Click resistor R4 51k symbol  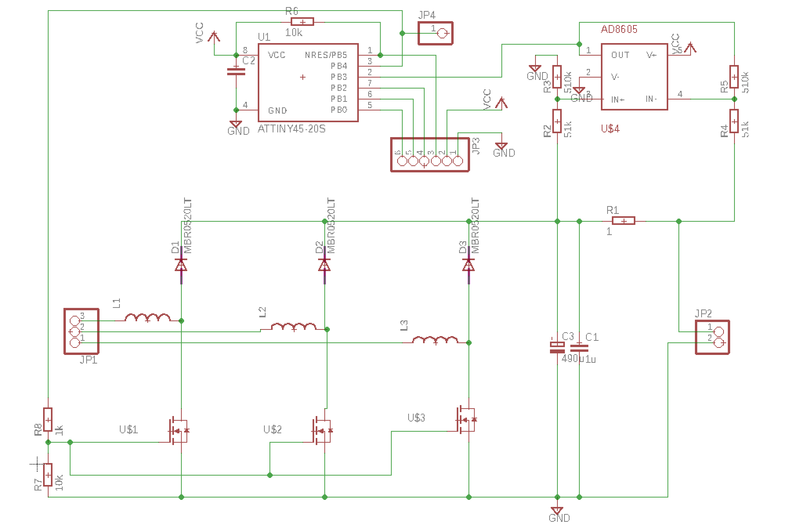click(734, 121)
